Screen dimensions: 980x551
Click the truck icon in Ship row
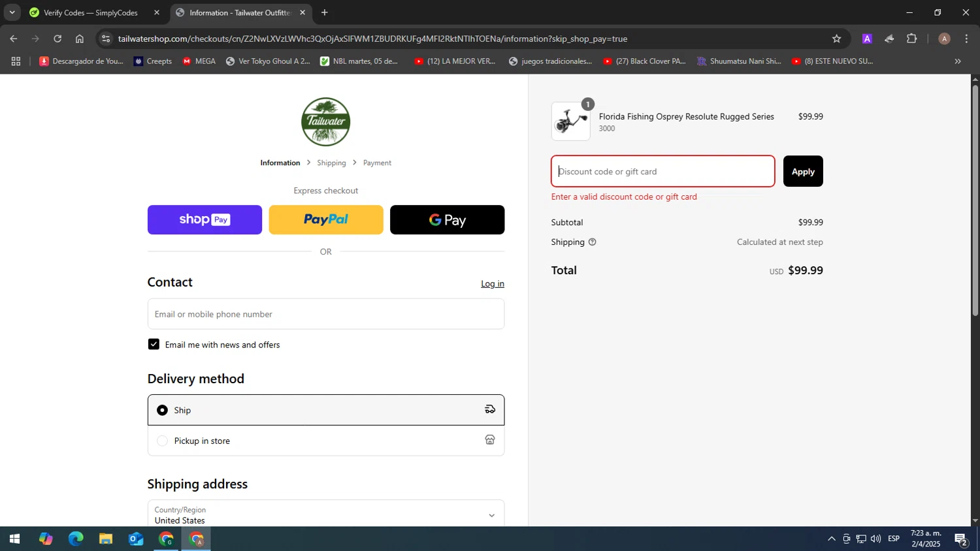tap(490, 409)
